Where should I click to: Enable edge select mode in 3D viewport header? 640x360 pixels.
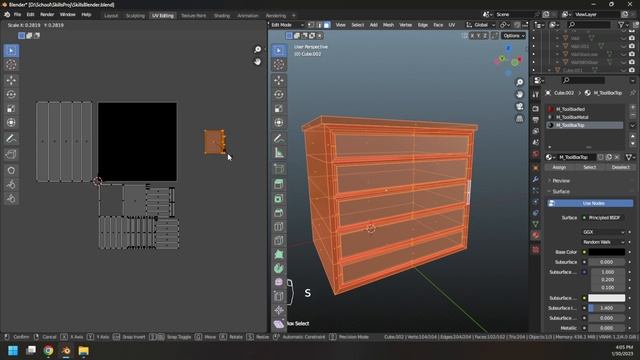(319, 25)
